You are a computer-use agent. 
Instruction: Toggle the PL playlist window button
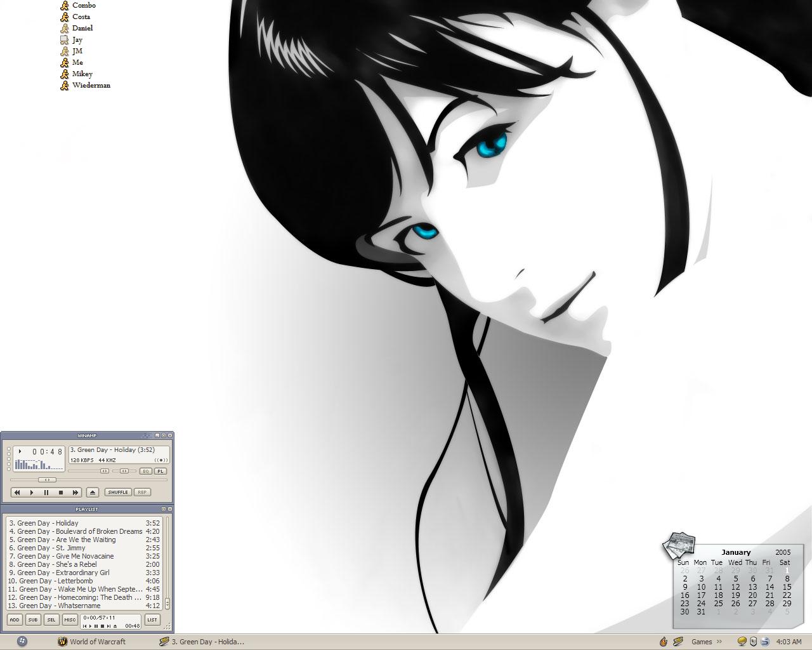tap(160, 471)
